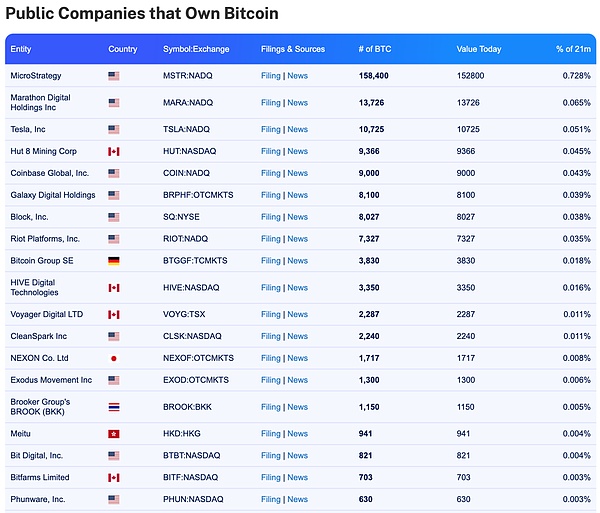
Task: Open the Filing link for MicroStrategy
Action: click(270, 76)
